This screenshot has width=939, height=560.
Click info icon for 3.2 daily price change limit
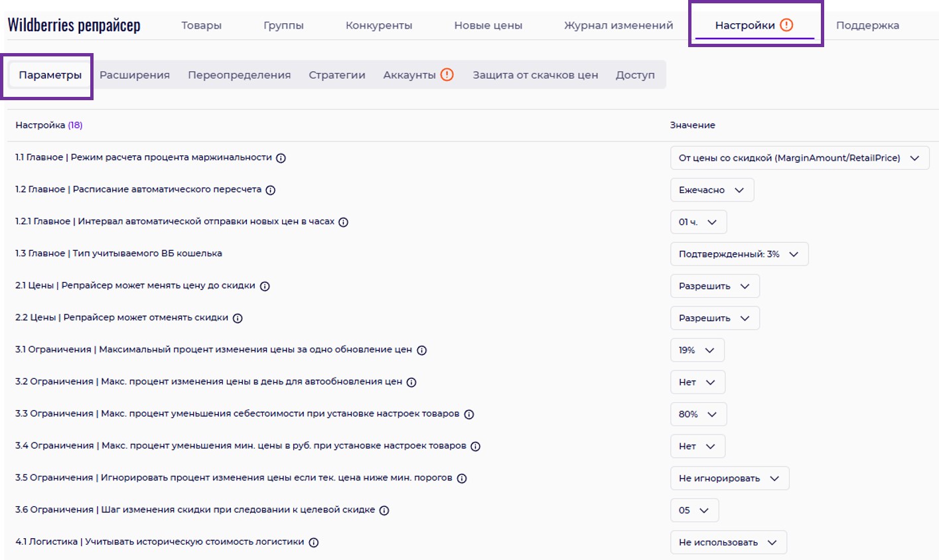[411, 382]
